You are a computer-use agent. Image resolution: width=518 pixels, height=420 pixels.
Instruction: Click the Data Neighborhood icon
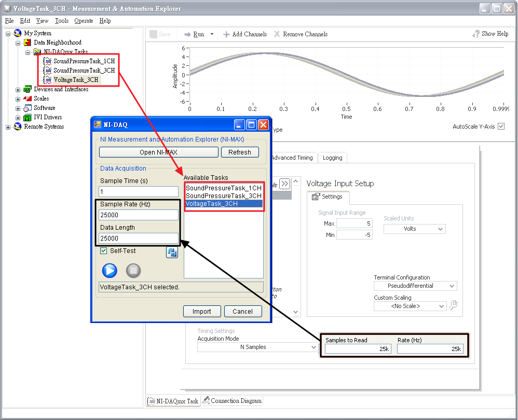click(x=28, y=43)
